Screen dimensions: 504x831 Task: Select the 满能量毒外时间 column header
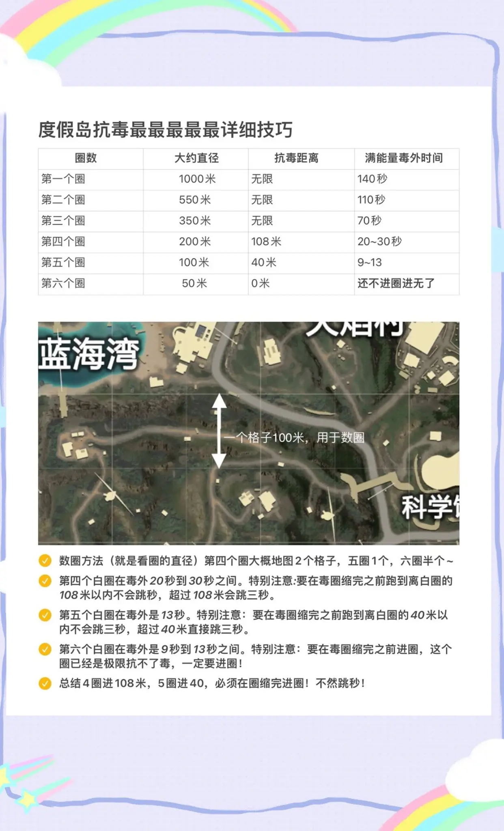[404, 158]
